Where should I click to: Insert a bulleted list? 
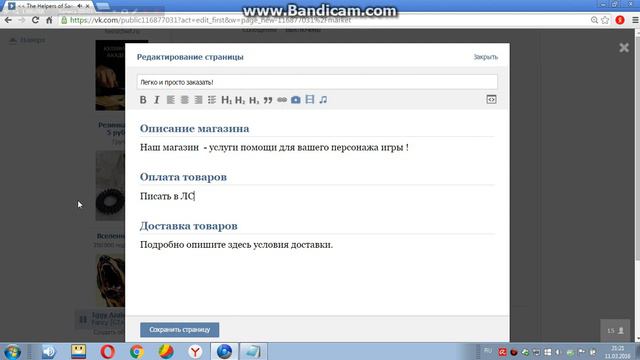click(x=212, y=100)
